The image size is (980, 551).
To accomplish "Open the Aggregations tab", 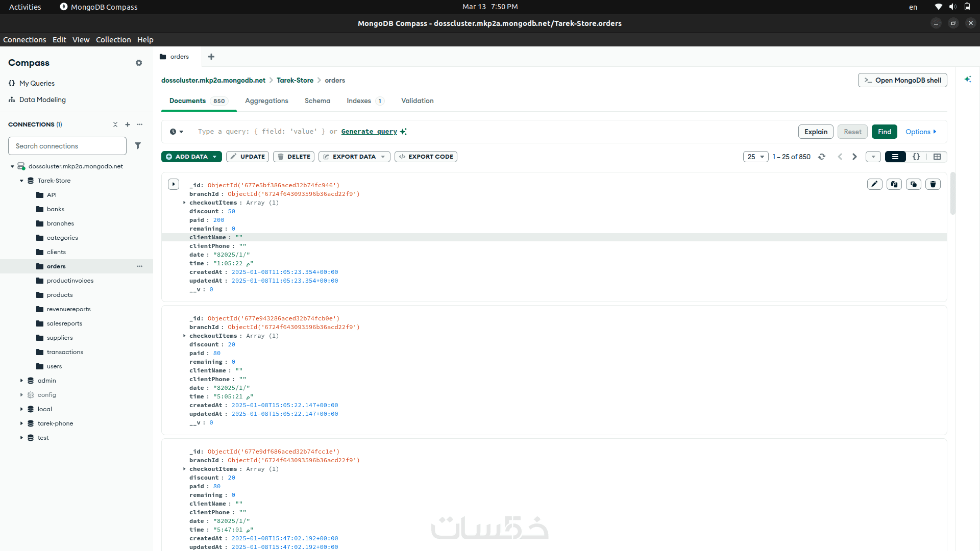I will (266, 101).
